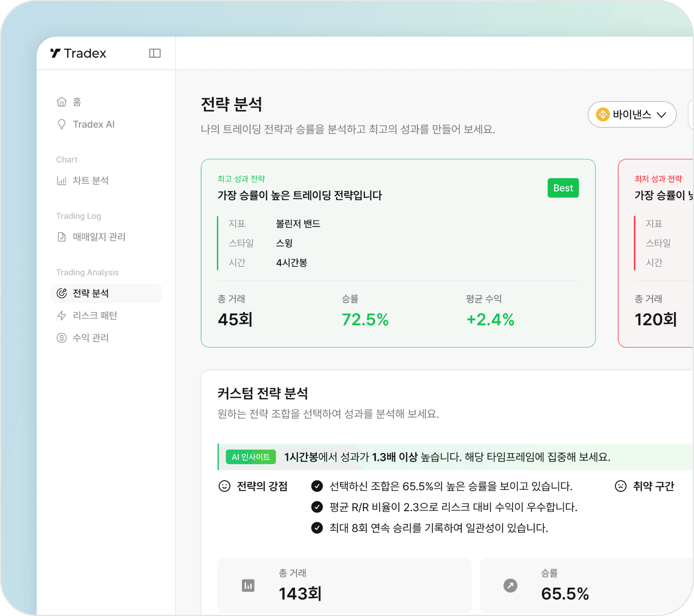Click the 커스텀 전략 분석 heading

pos(263,394)
